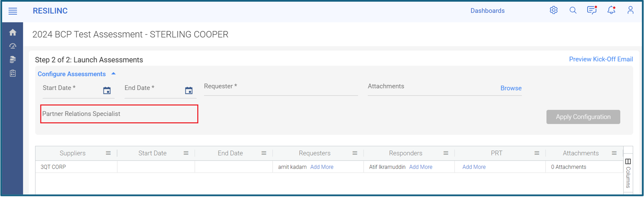This screenshot has width=644, height=197.
Task: Collapse the Configure Assessments section
Action: [77, 74]
